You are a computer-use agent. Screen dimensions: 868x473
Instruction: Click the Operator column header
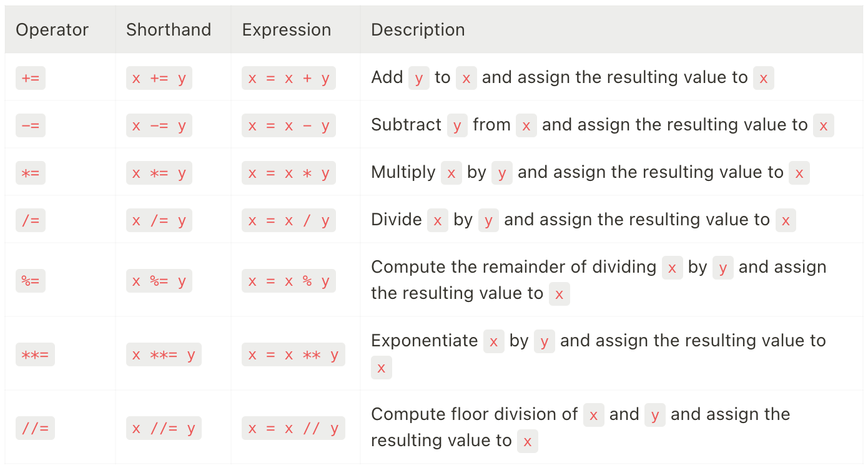(x=52, y=30)
